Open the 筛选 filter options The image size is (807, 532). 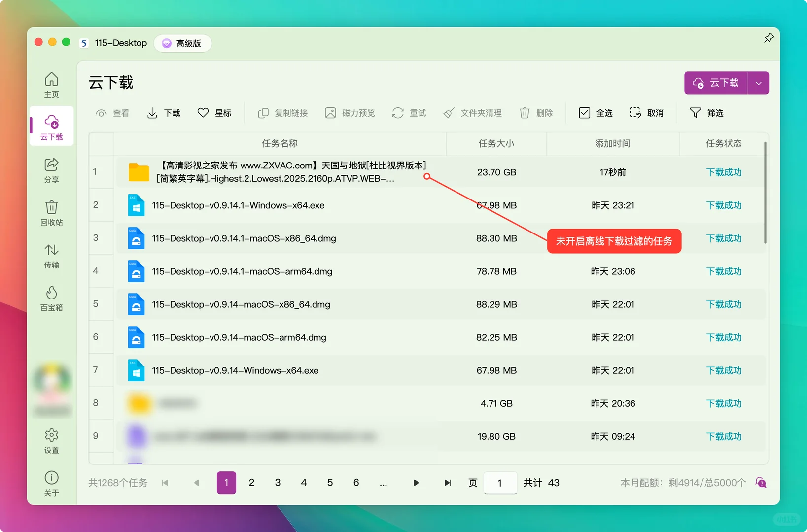click(x=707, y=113)
